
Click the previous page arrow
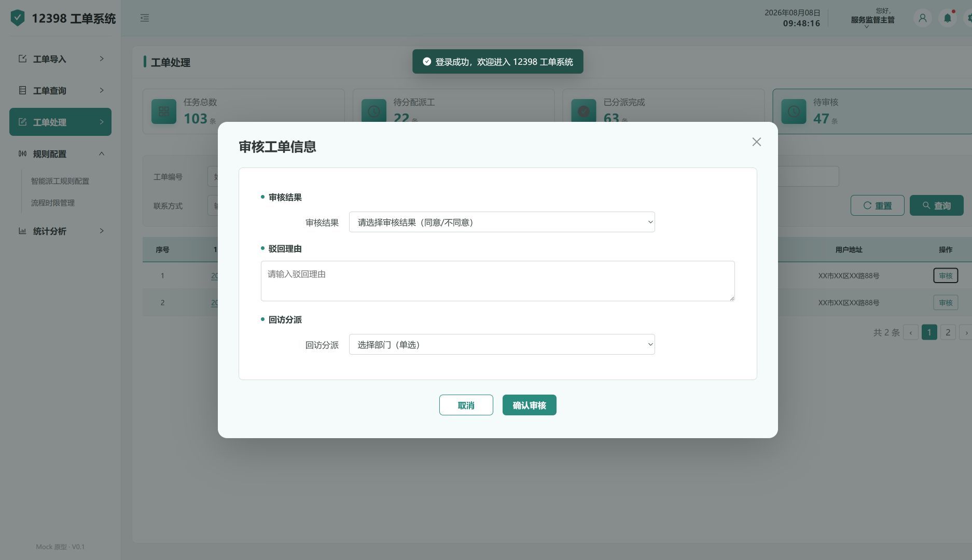[910, 332]
